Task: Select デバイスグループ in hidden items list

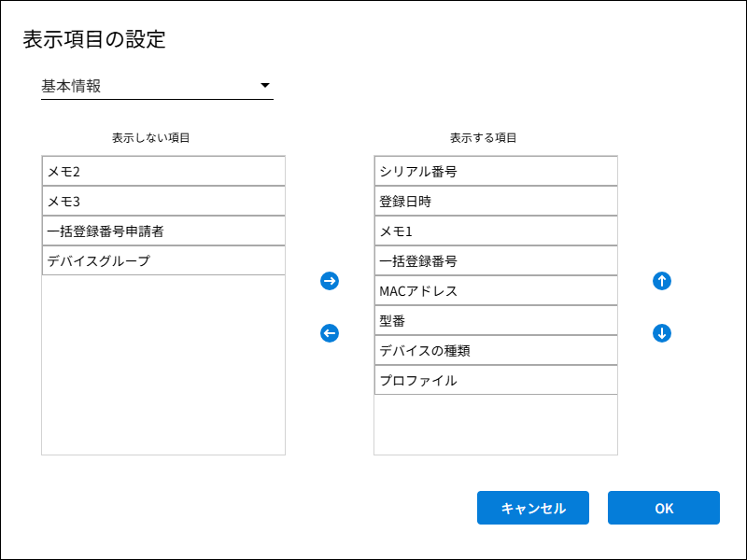Action: (163, 261)
